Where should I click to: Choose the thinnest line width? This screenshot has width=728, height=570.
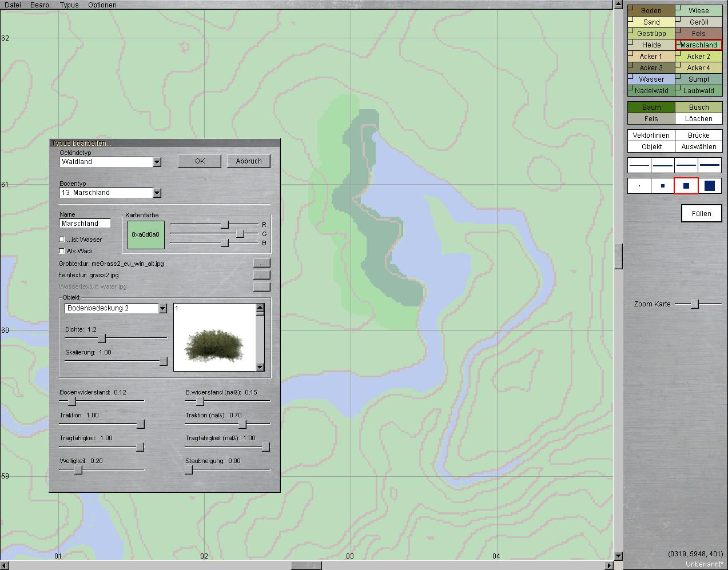(x=639, y=165)
